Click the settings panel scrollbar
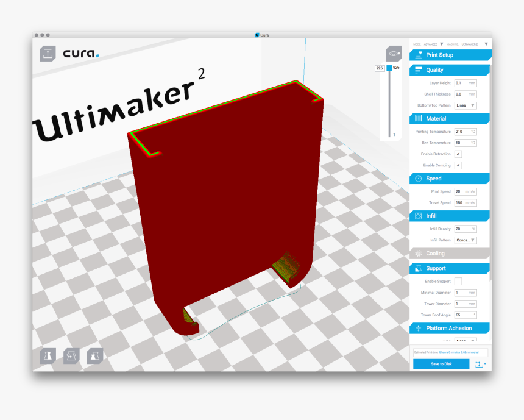524x420 pixels. (490, 174)
